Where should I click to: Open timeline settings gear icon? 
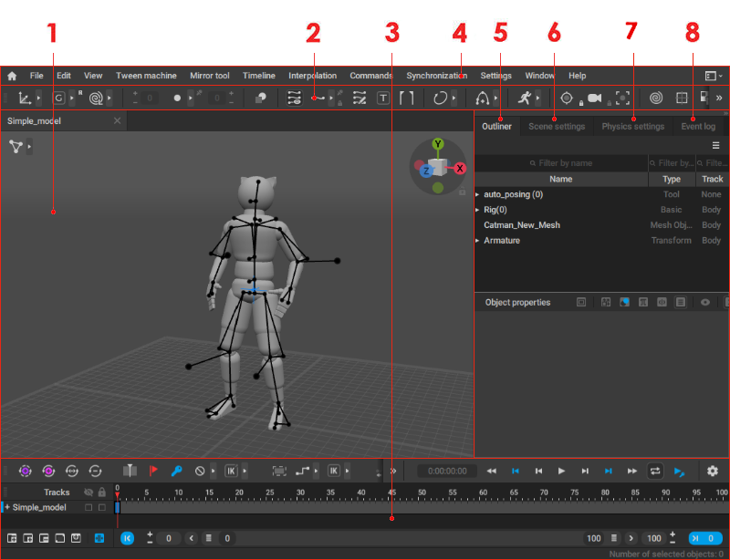point(713,471)
